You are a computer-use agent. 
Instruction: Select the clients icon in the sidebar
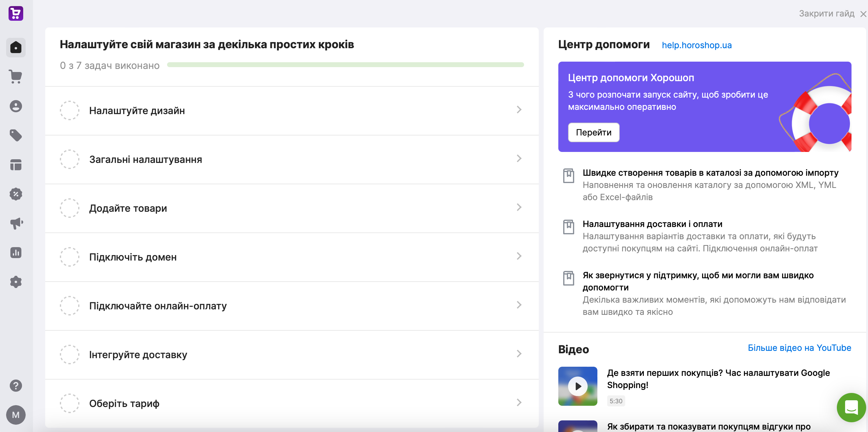click(x=16, y=106)
